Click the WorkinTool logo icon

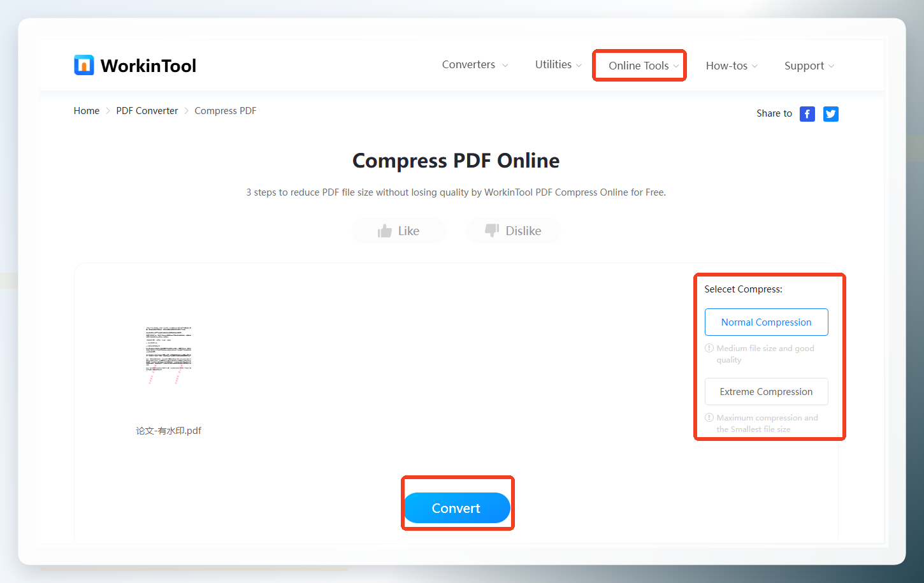tap(83, 65)
